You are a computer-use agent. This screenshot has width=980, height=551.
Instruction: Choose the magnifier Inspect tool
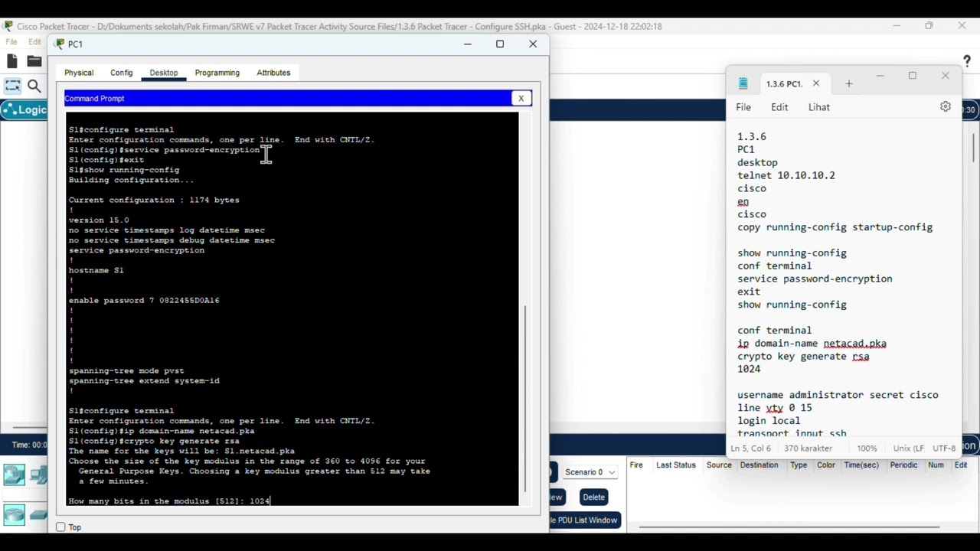[x=34, y=86]
